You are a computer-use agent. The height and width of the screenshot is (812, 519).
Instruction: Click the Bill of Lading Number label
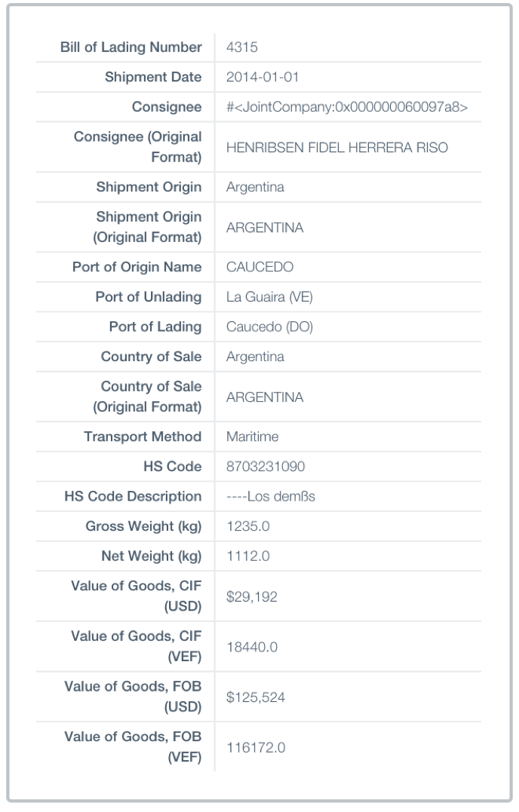(x=131, y=47)
